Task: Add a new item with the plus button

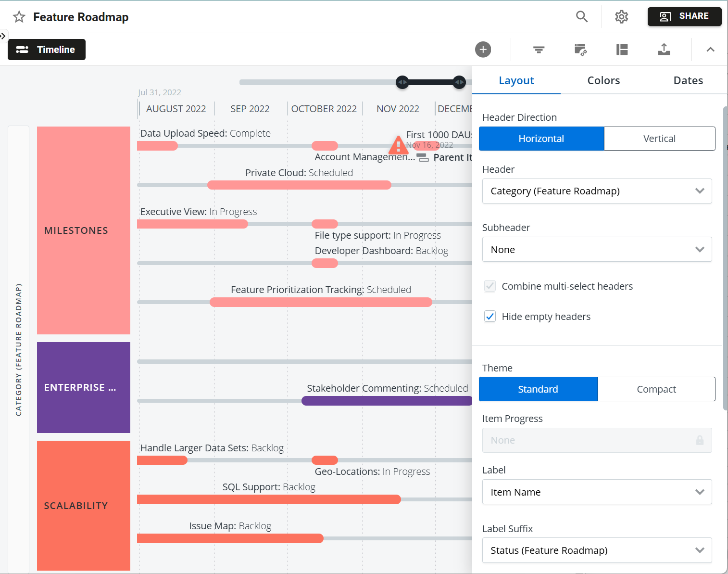Action: [x=483, y=50]
